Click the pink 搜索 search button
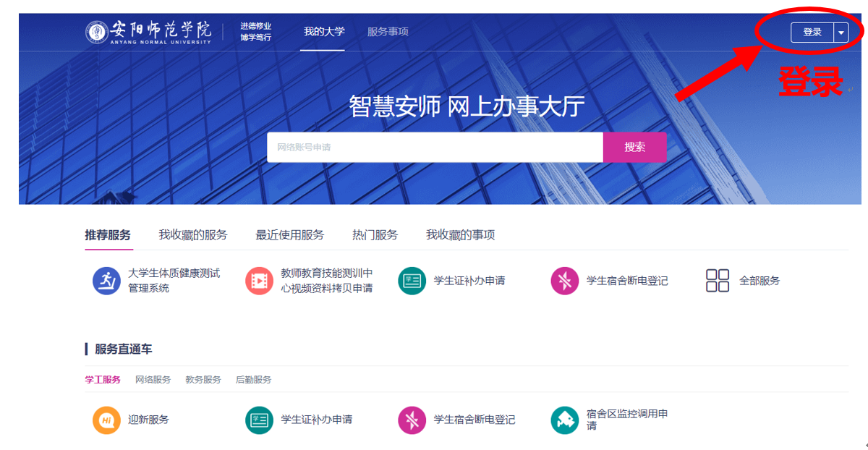This screenshot has width=868, height=450. 634,148
